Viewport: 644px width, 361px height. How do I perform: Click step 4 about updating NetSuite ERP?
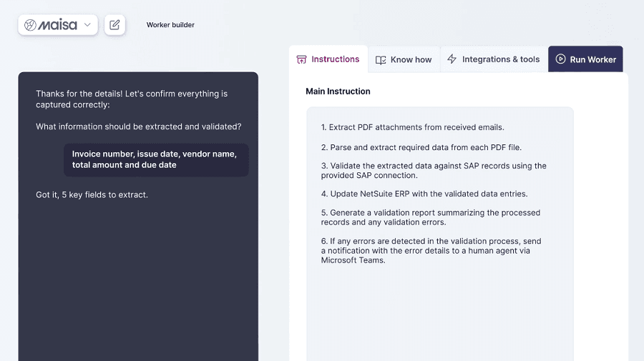pyautogui.click(x=424, y=194)
